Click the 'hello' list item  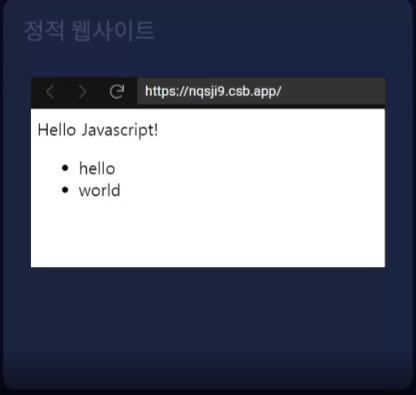97,168
